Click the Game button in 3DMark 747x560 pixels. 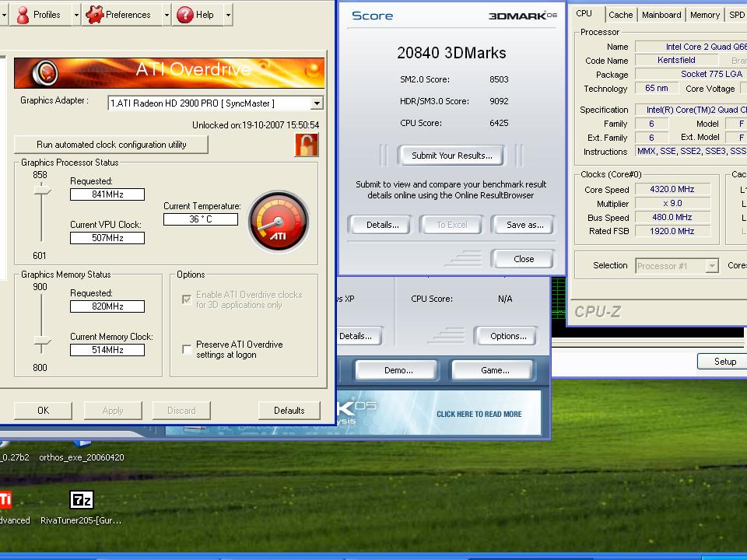495,370
